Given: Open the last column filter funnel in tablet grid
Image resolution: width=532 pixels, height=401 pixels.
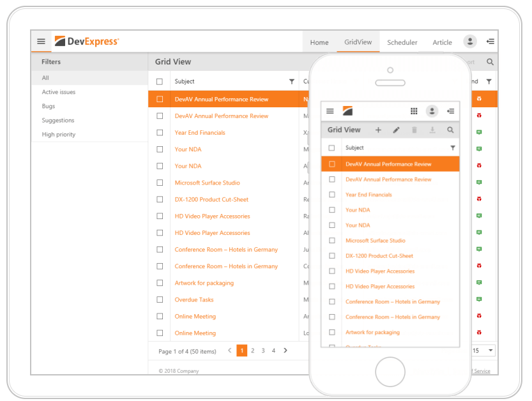Looking at the screenshot, I should click(489, 82).
